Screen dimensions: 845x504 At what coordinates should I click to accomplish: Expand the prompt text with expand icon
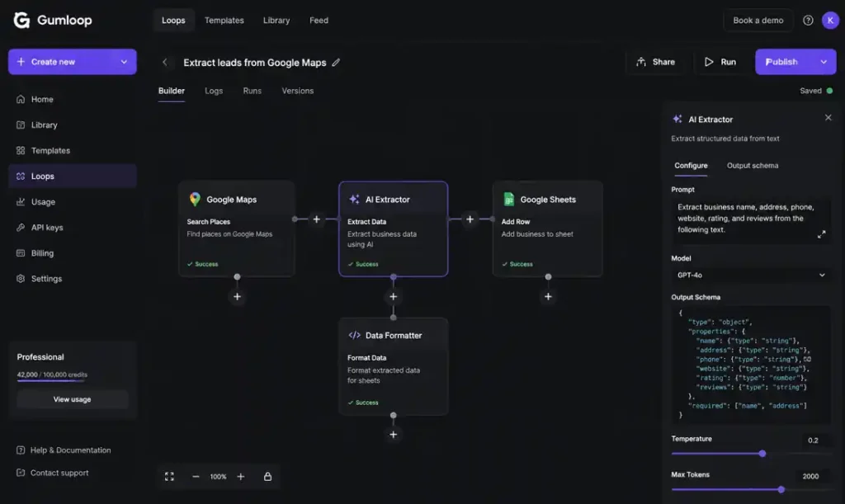pos(821,234)
